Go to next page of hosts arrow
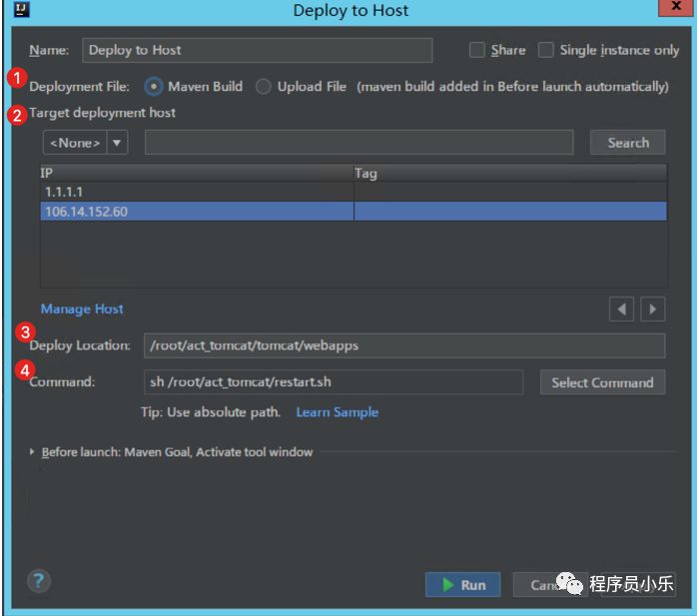The image size is (697, 616). point(652,308)
